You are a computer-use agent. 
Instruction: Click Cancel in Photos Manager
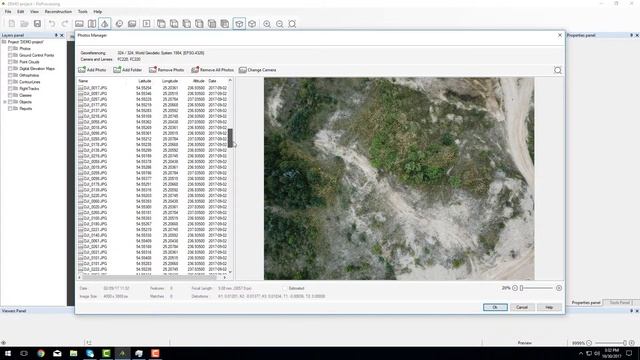[x=522, y=307]
